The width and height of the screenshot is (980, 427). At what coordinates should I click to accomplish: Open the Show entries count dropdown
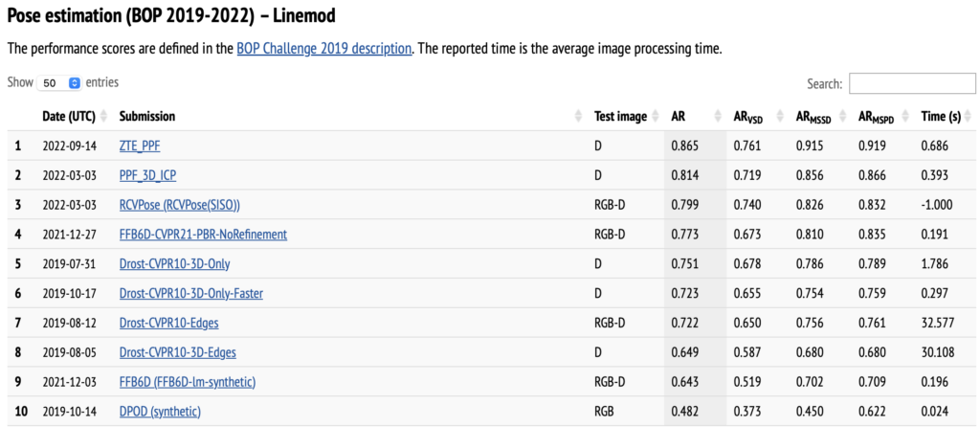(61, 83)
